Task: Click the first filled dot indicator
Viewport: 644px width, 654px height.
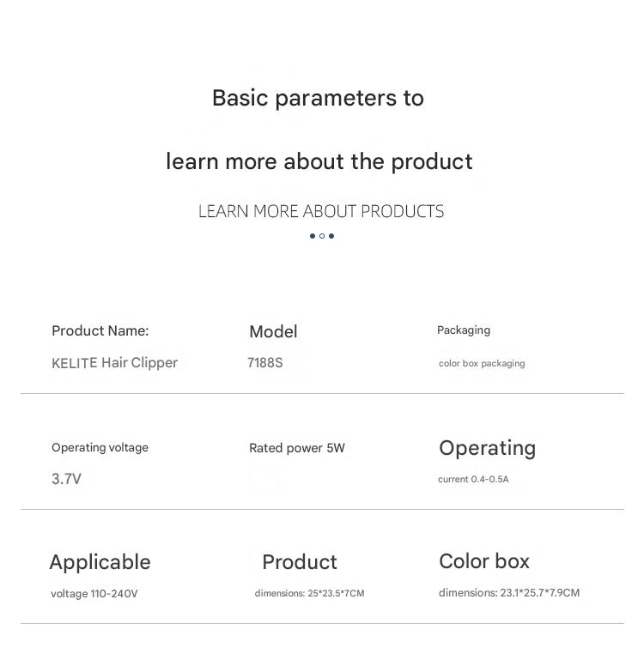Action: [x=313, y=236]
